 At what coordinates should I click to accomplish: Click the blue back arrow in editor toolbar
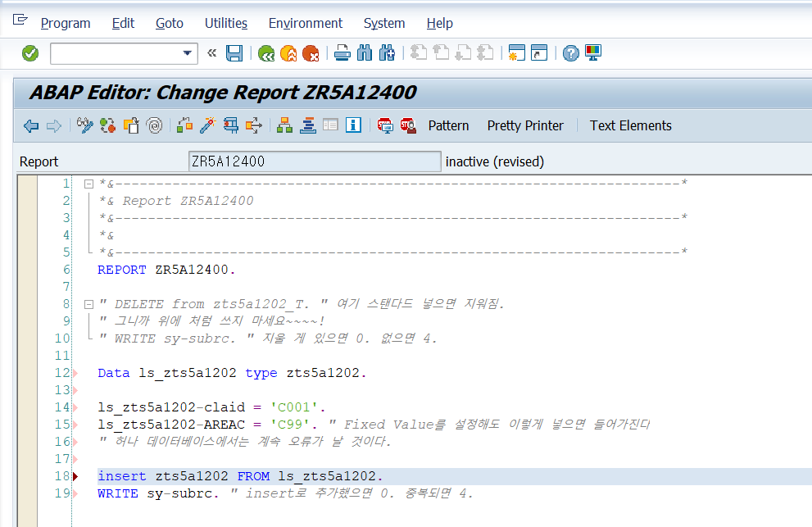[x=31, y=126]
